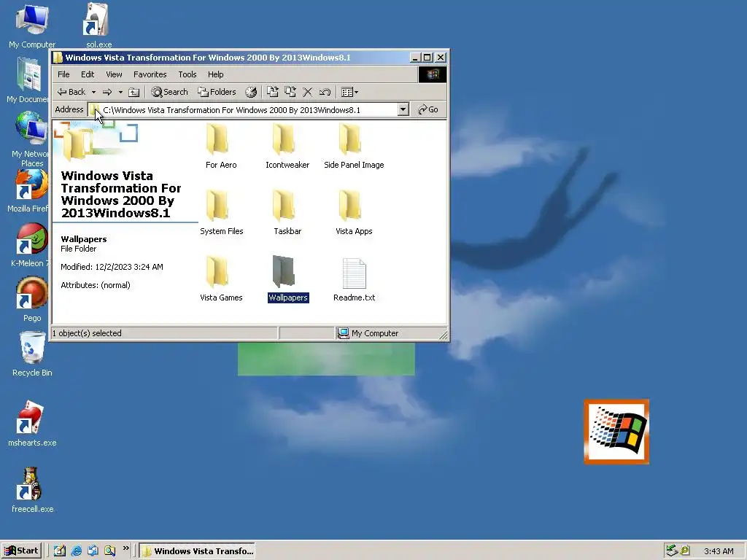This screenshot has width=747, height=560.
Task: Select the Pego desktop shortcut
Action: [32, 300]
